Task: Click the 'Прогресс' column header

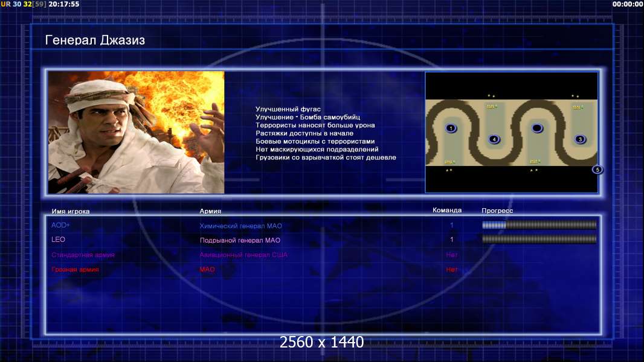Action: 497,211
